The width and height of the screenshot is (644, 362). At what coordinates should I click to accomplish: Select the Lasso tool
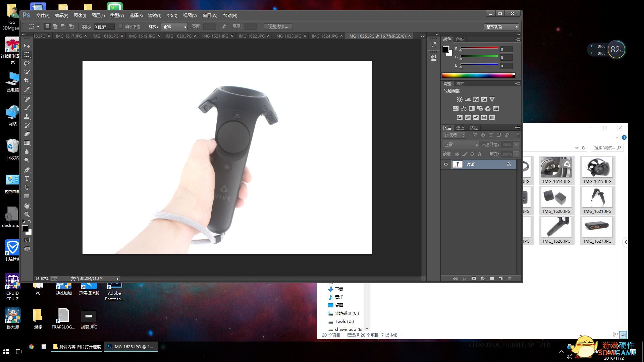pyautogui.click(x=27, y=63)
